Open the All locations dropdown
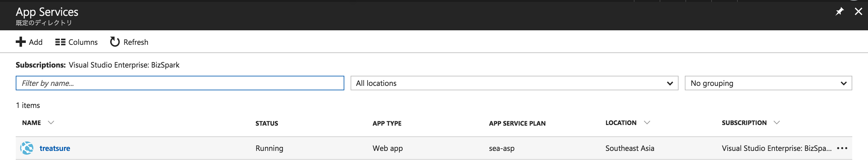 514,83
